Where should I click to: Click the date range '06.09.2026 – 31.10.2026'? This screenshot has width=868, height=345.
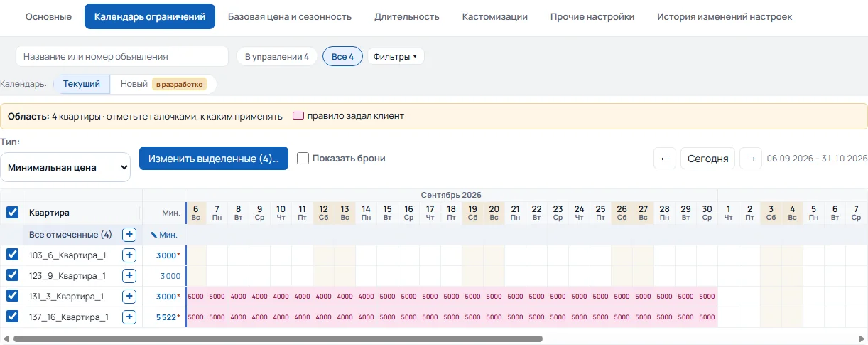tap(818, 159)
